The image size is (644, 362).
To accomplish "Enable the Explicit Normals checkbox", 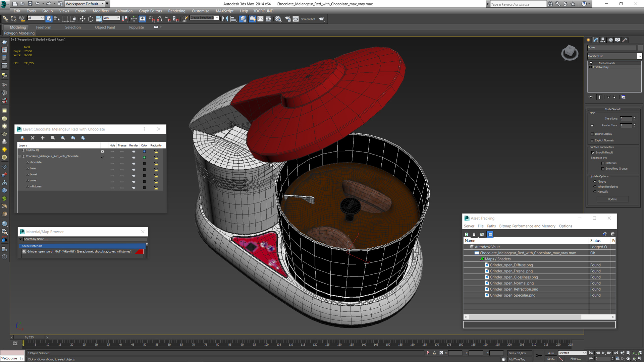I will (592, 141).
